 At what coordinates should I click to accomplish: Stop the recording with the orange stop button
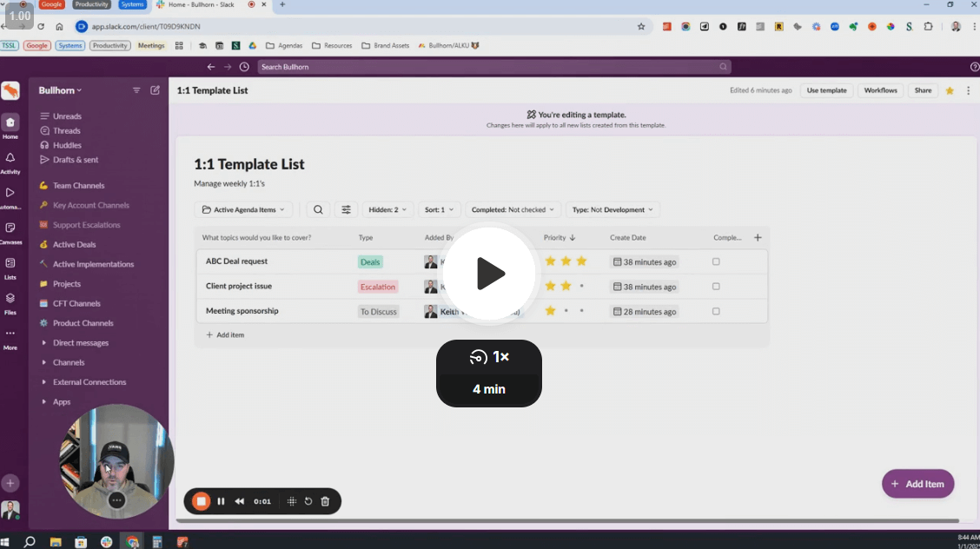(202, 501)
